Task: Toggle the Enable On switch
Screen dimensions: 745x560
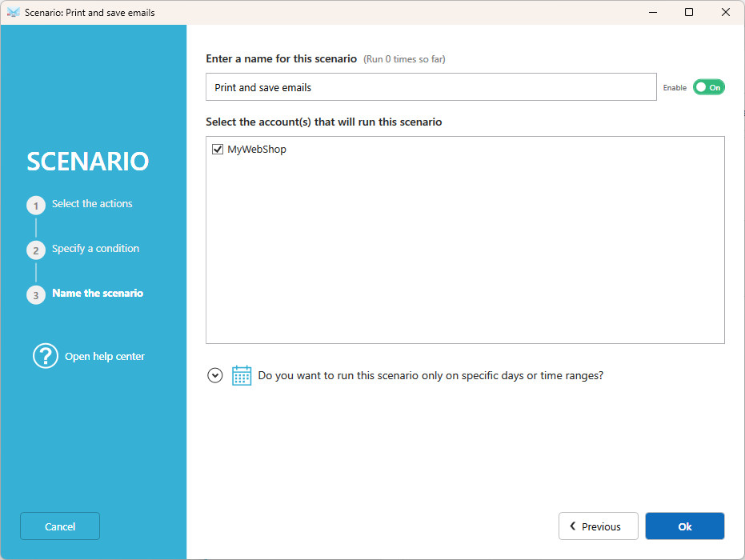Action: [x=708, y=87]
